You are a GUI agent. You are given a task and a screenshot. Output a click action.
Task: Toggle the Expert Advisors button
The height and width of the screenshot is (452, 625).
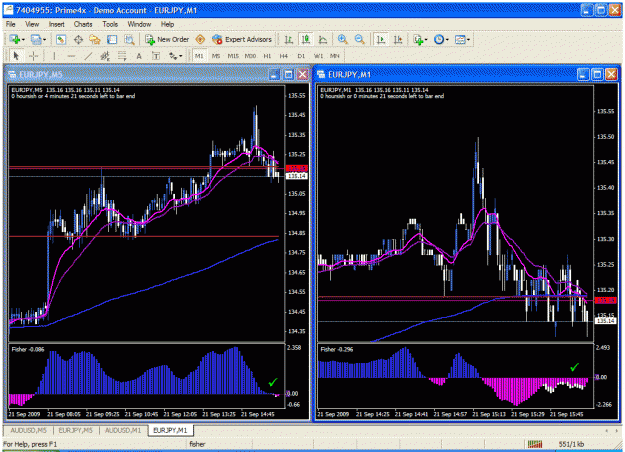point(242,39)
